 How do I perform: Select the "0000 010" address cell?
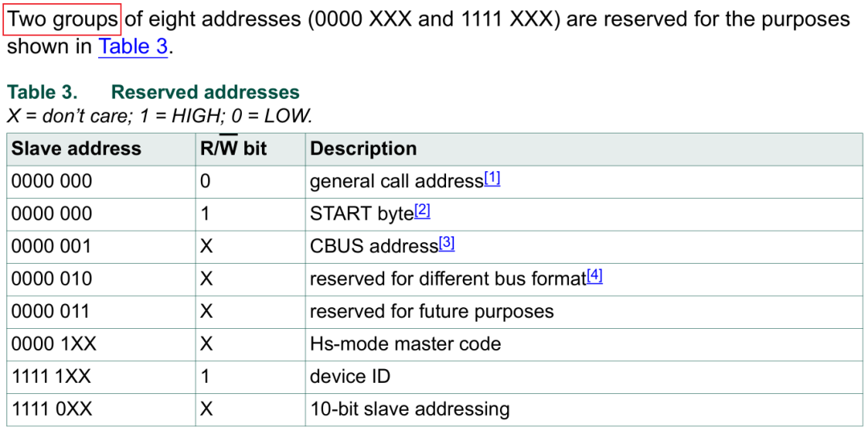52,279
